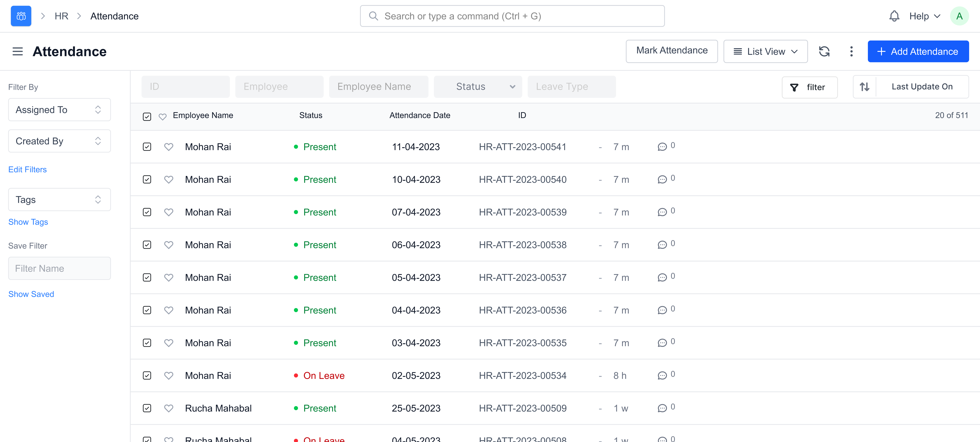Like Rucha Mahabal's 25-05-2023 record

tap(169, 408)
